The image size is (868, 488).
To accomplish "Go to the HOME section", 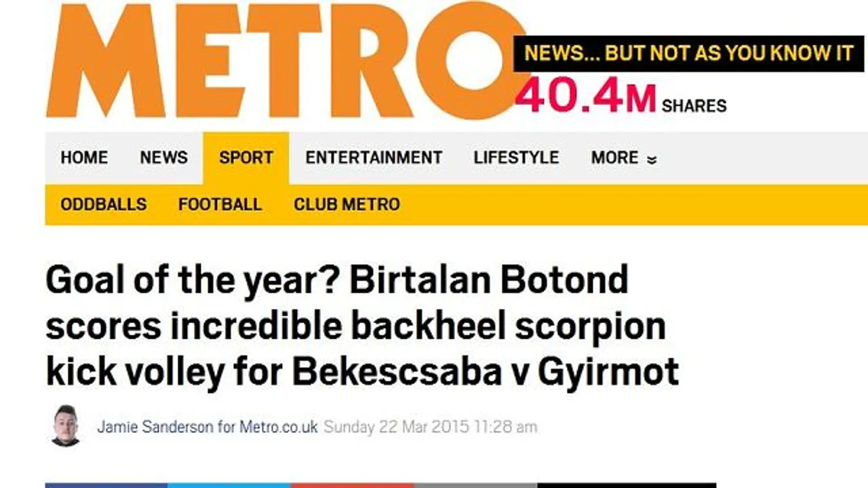I will pos(84,158).
